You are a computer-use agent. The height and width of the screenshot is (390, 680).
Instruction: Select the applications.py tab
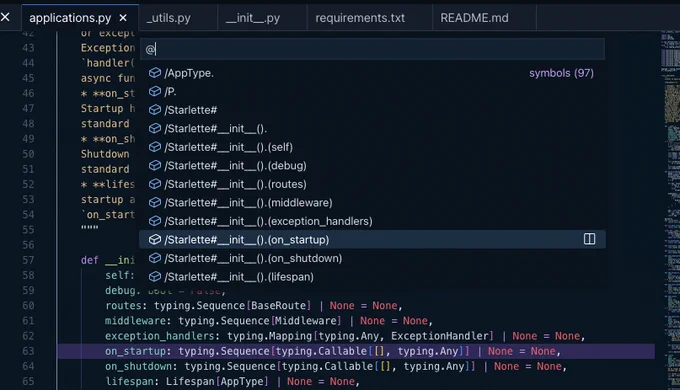point(70,18)
